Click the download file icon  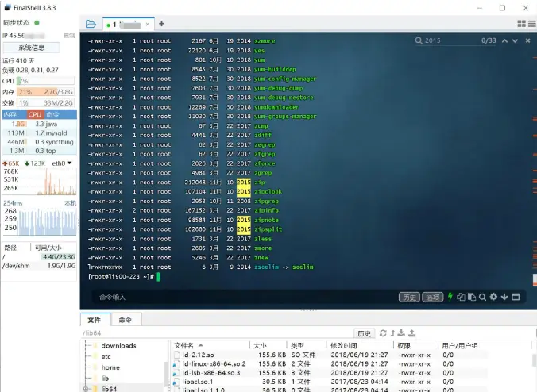click(401, 332)
